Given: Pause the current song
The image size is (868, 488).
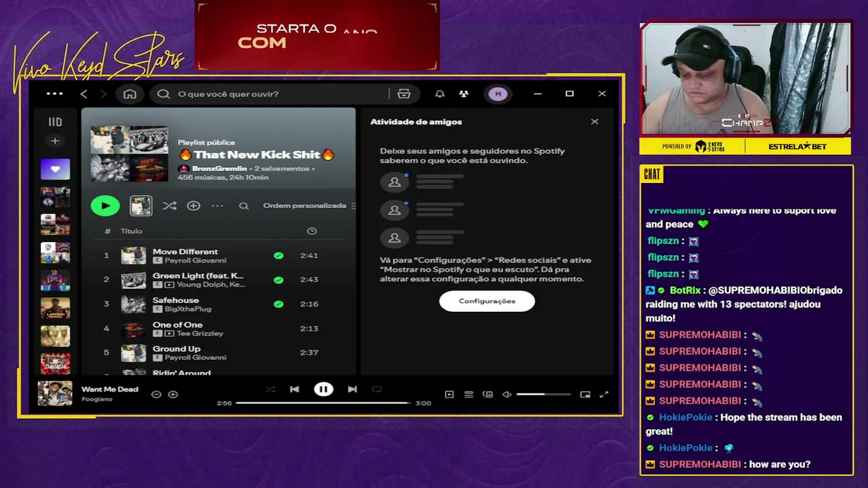Looking at the screenshot, I should click(323, 389).
